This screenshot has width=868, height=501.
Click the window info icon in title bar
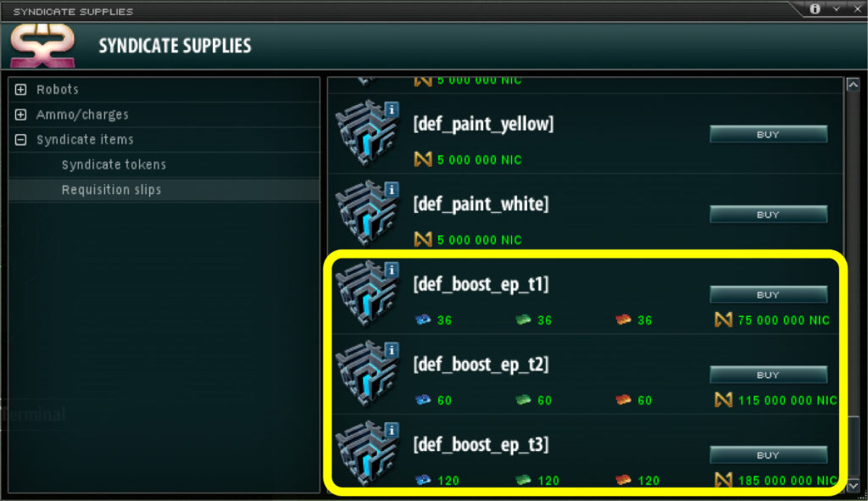point(815,8)
